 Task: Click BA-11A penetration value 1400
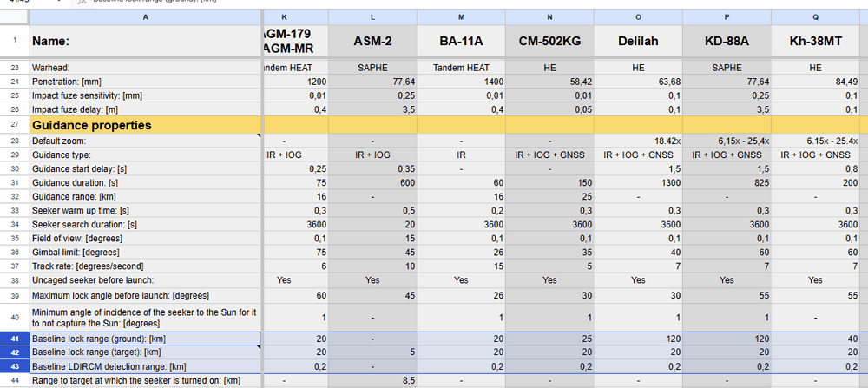[461, 82]
